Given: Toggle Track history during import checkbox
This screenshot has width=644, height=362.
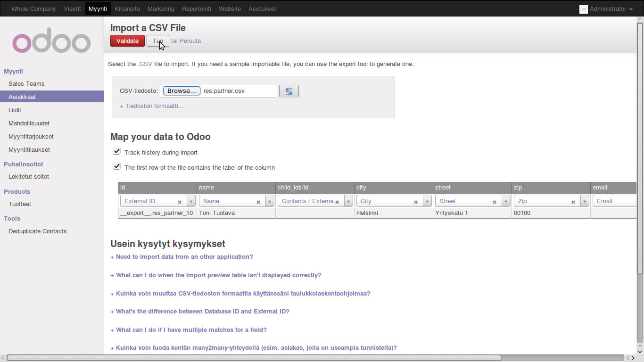Looking at the screenshot, I should [x=117, y=151].
